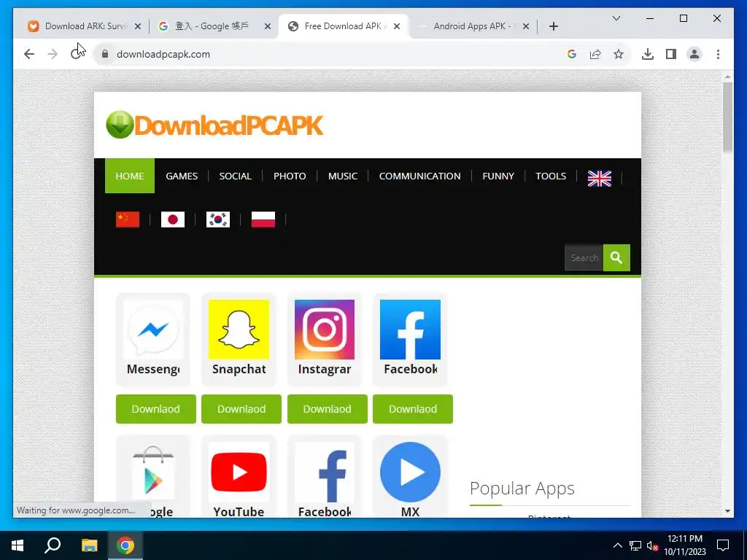Open the Chrome downloads icon
This screenshot has width=747, height=560.
tap(648, 54)
